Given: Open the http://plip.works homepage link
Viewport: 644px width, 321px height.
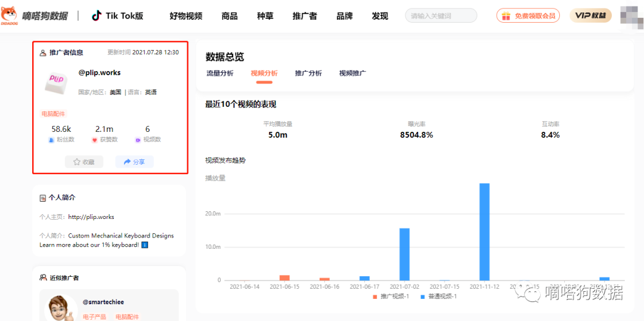Looking at the screenshot, I should pos(91,217).
